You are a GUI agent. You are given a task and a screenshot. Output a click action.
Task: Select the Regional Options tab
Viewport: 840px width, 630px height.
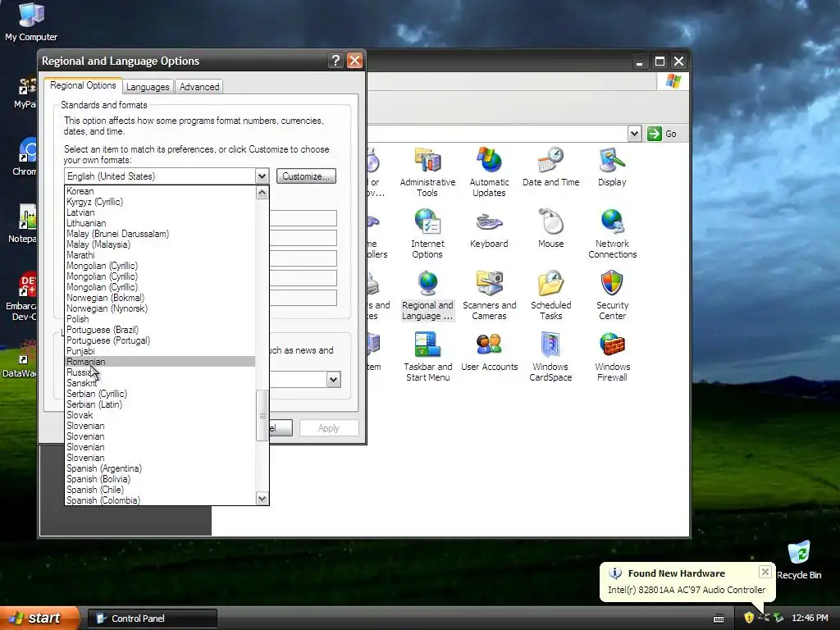tap(83, 85)
